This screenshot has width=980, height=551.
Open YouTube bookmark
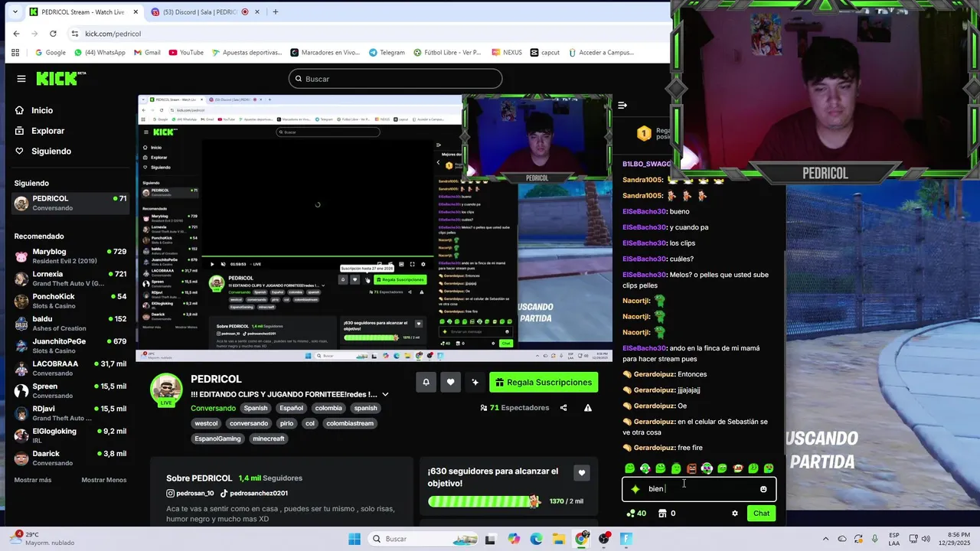(x=186, y=53)
